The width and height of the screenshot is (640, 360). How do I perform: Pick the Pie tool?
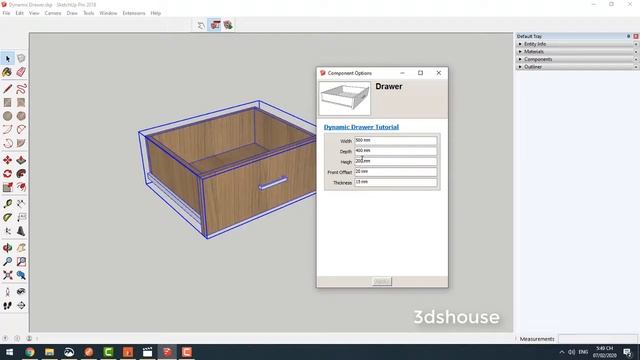click(x=21, y=143)
